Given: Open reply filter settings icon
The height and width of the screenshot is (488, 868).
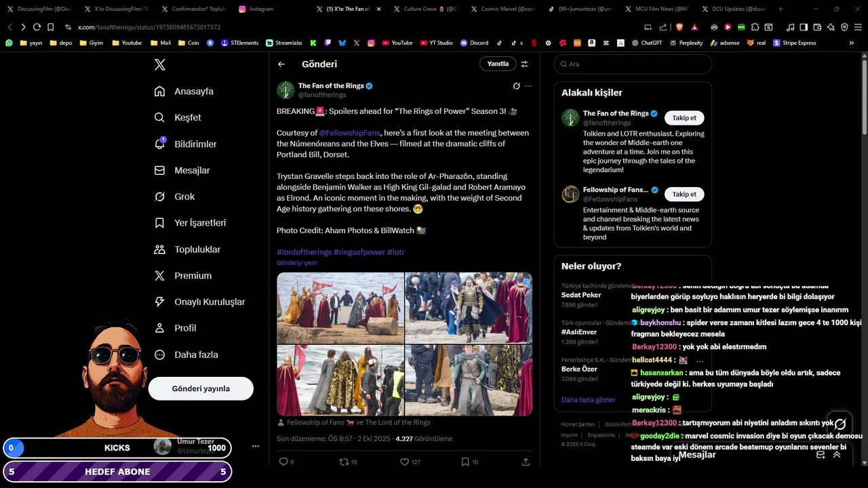Looking at the screenshot, I should 524,64.
